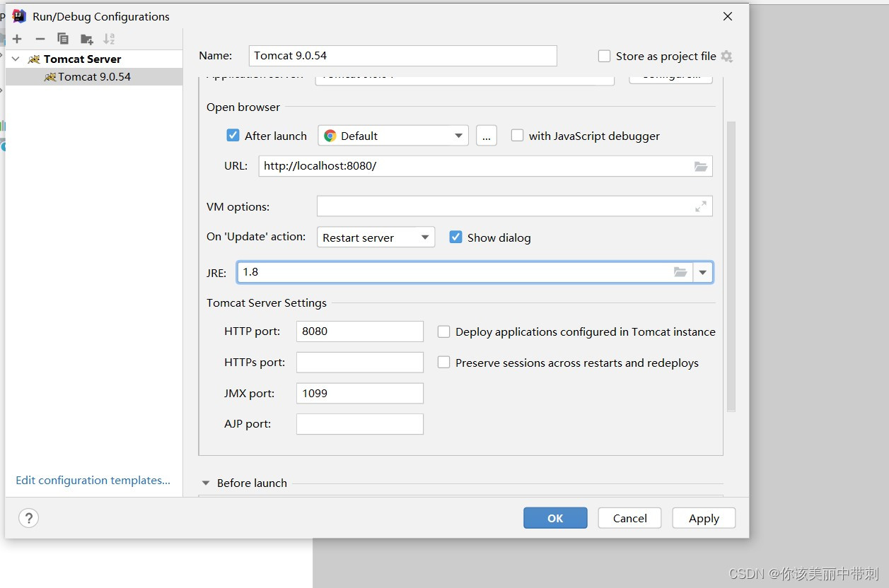Screen dimensions: 889x588
Task: Click the Name input field
Action: (402, 55)
